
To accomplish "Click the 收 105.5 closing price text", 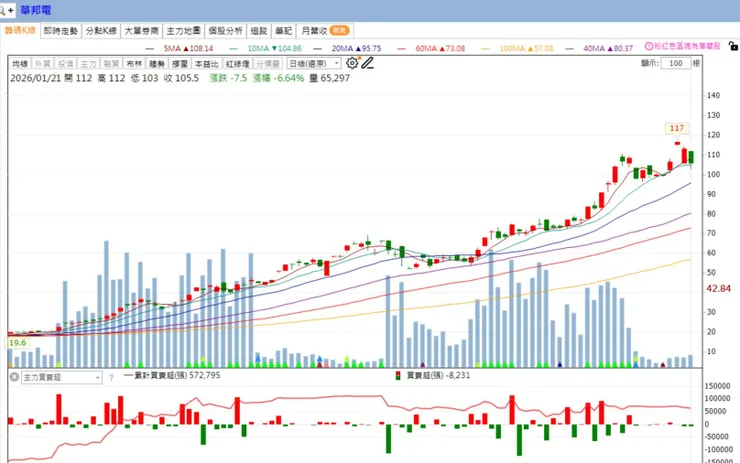I will point(181,78).
